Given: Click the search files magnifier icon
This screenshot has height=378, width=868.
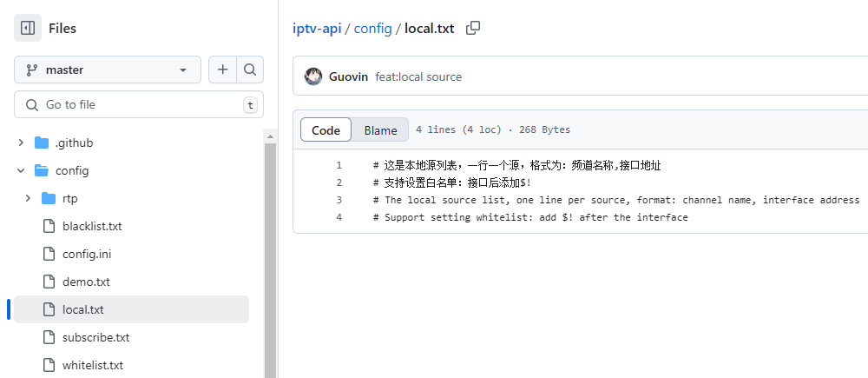Looking at the screenshot, I should (x=250, y=70).
